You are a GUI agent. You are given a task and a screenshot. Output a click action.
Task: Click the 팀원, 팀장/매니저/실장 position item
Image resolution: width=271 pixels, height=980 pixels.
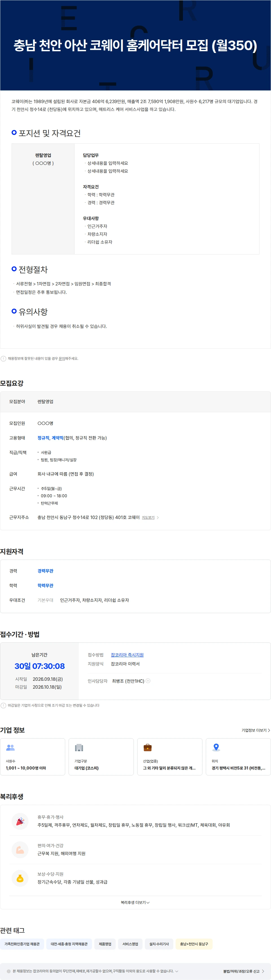pos(59,460)
